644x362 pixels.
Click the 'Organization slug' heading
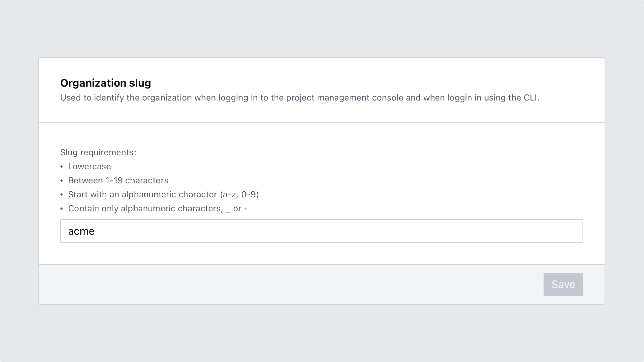click(105, 83)
